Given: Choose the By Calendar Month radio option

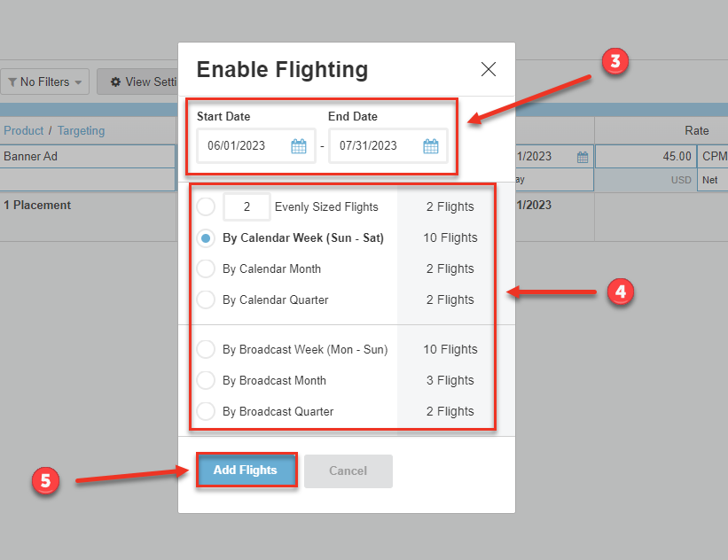Looking at the screenshot, I should click(x=206, y=269).
